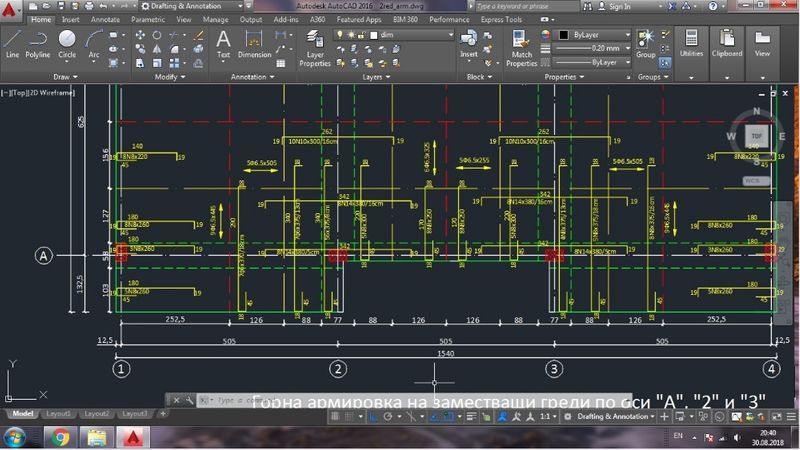Toggle group selection on/off in Groups panel
This screenshot has width=800, height=450.
(665, 63)
